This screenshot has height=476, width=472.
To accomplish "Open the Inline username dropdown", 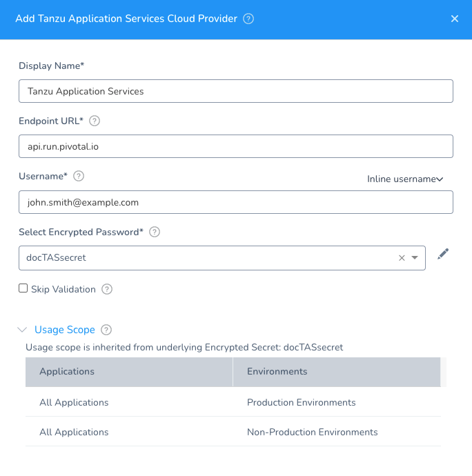I will [405, 179].
